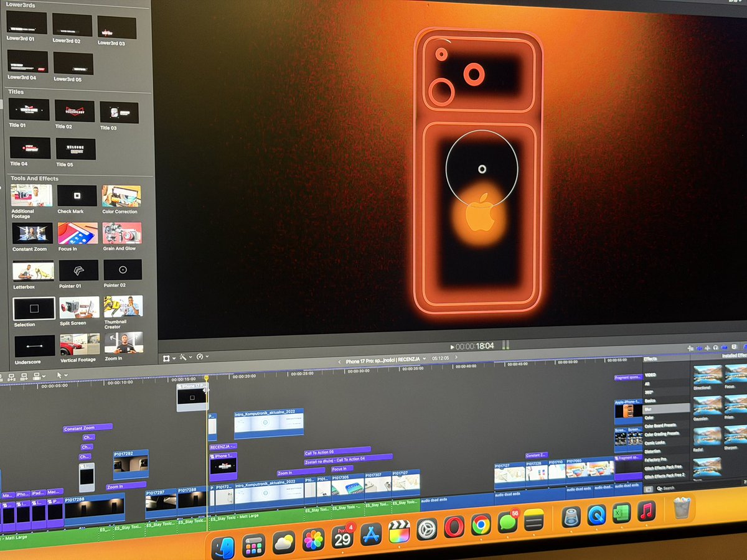Screen dimensions: 747x560
Task: Open the Calendar showing 29 in Dock
Action: 342,537
